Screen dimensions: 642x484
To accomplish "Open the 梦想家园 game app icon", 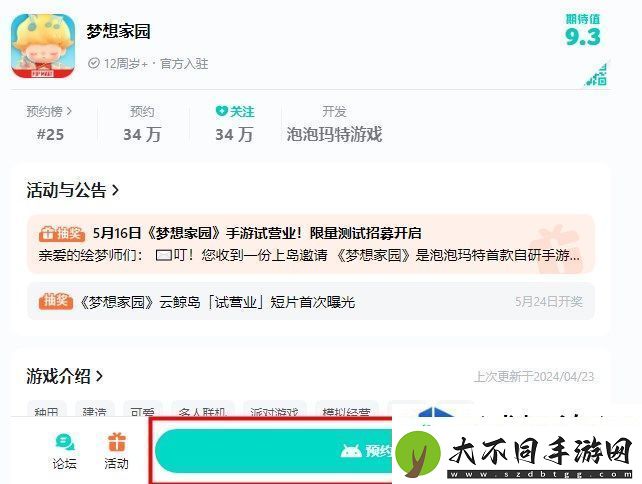I will click(43, 46).
